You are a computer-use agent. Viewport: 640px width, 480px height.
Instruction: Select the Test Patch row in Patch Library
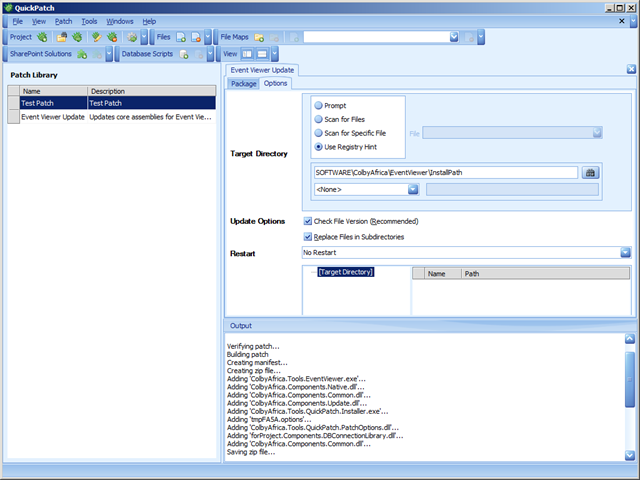point(111,103)
